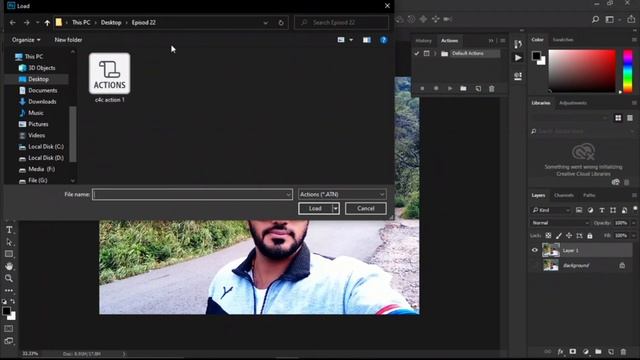640x360 pixels.
Task: Toggle Background layer visibility box
Action: (x=535, y=265)
